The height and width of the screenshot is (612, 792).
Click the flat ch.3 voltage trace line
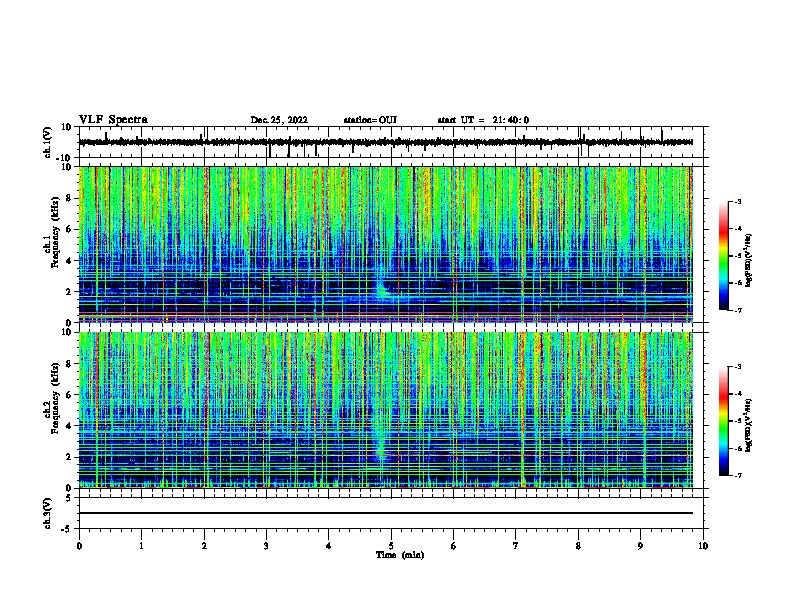click(385, 513)
